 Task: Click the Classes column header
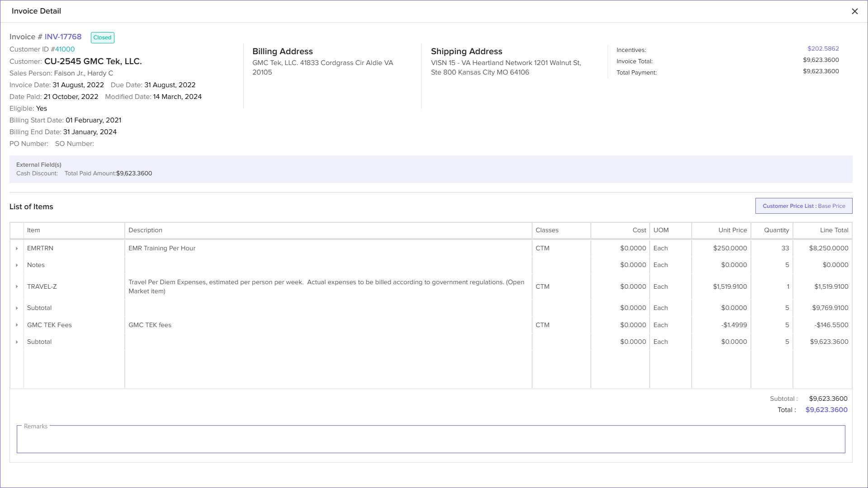tap(547, 230)
